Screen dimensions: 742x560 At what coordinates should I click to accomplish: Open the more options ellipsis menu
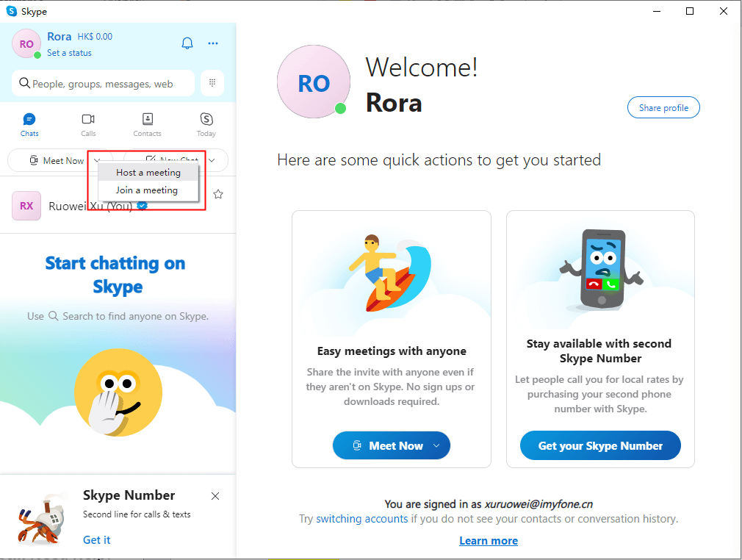[x=213, y=43]
